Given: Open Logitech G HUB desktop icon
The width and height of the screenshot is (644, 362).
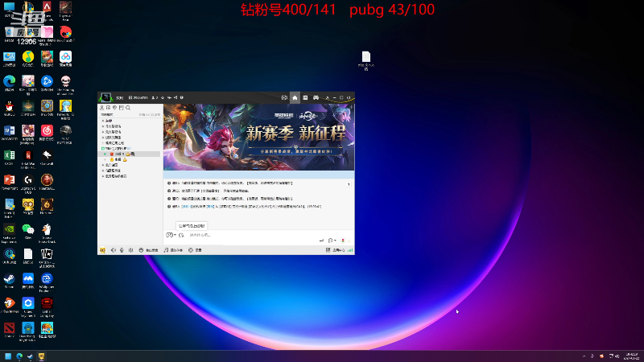Looking at the screenshot, I should (x=28, y=183).
